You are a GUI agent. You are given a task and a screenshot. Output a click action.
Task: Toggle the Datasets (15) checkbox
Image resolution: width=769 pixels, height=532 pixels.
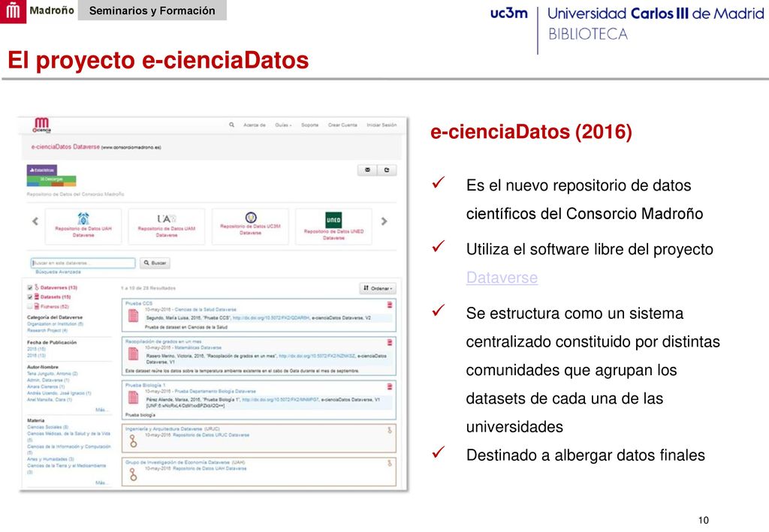[x=29, y=297]
